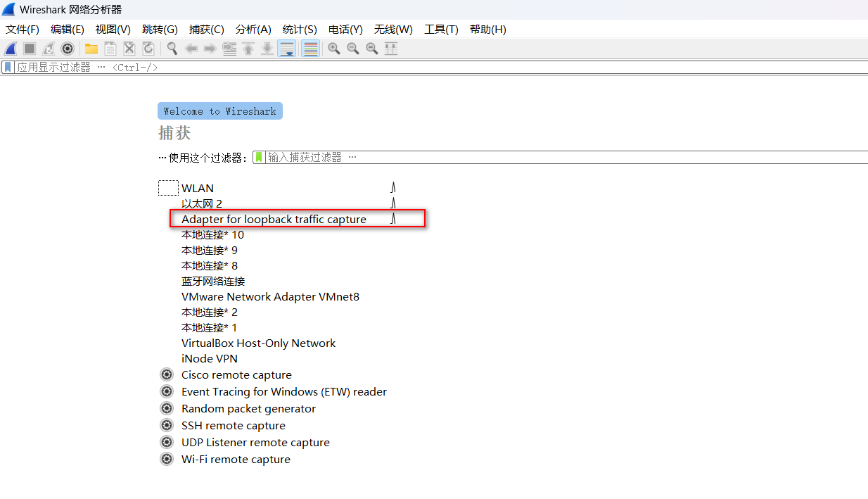Click gear icon beside Wi-Fi remote capture

(167, 459)
